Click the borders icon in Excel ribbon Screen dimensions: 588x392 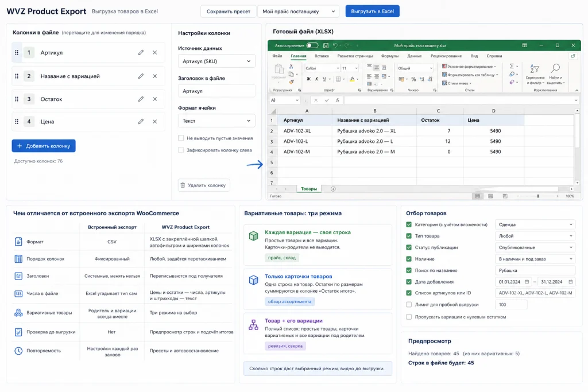338,79
